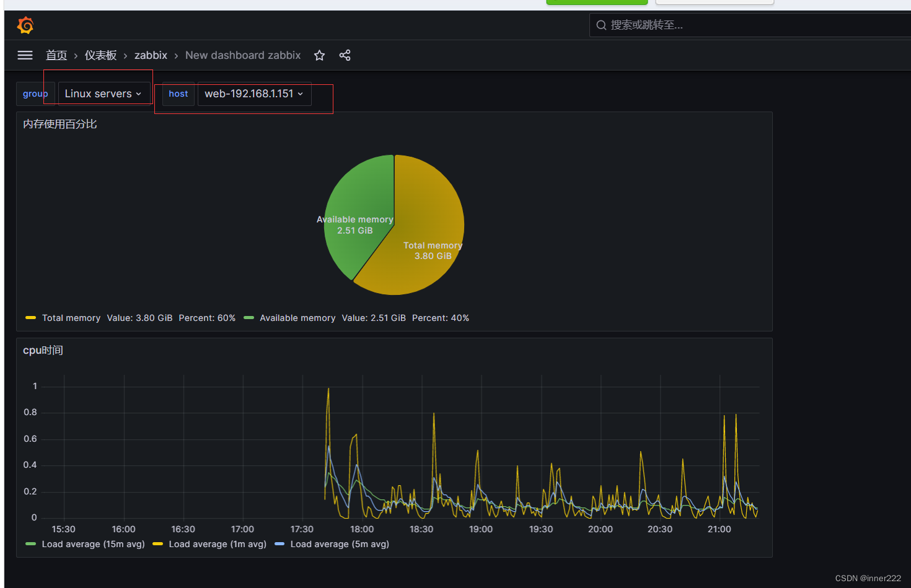This screenshot has height=588, width=911.
Task: Click the Value: 3.80 GiB legend text
Action: pyautogui.click(x=139, y=318)
